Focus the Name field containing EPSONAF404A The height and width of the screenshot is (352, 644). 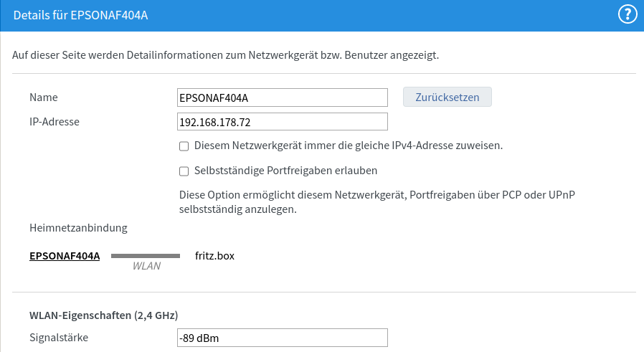(x=282, y=97)
